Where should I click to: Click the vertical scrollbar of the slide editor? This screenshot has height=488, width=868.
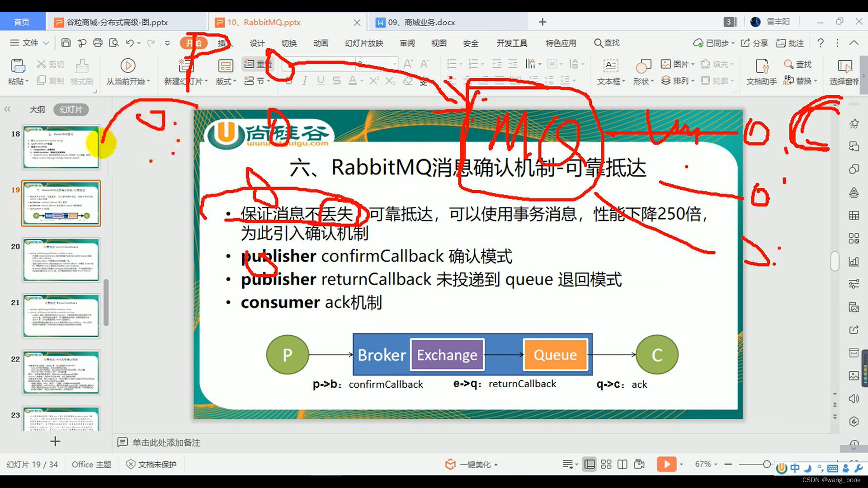click(x=835, y=261)
